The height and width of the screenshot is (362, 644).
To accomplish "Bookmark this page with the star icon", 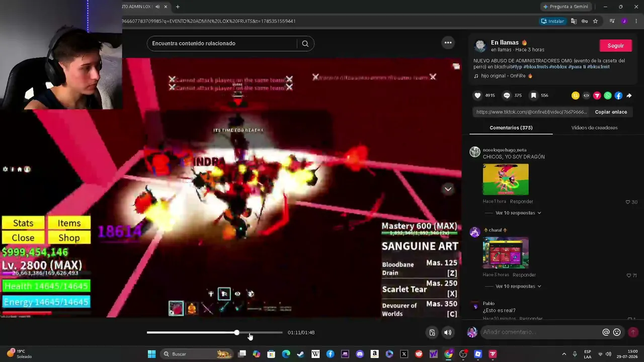I will pos(595,21).
